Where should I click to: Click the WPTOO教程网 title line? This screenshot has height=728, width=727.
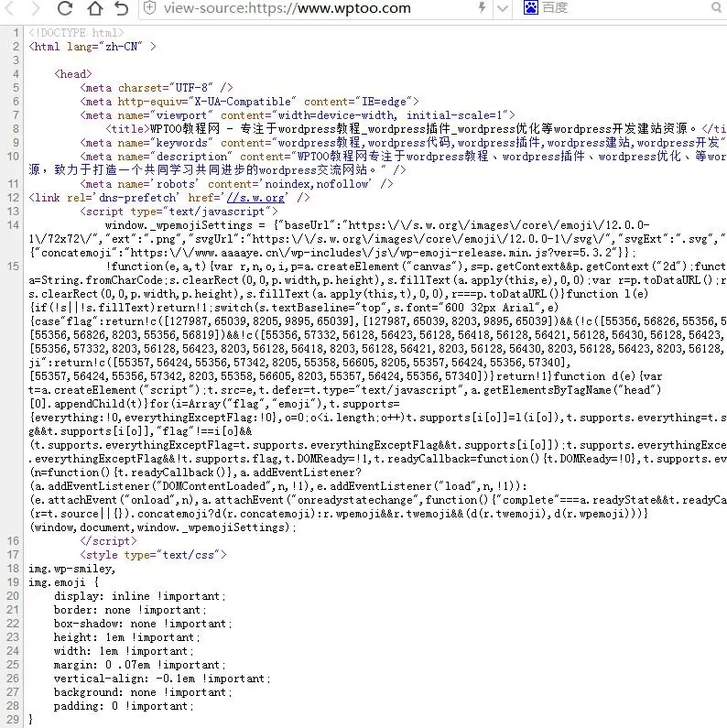pyautogui.click(x=416, y=128)
